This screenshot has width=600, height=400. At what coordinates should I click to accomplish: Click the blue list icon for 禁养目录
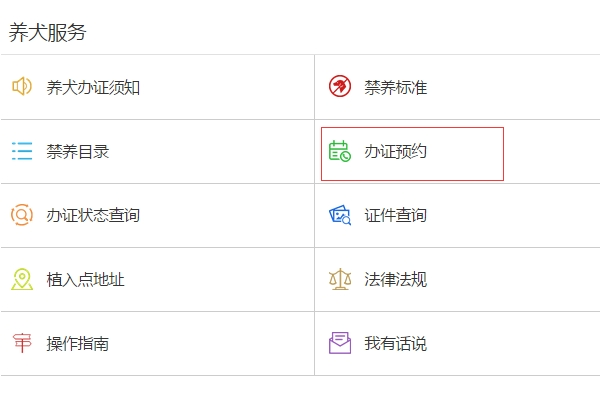[x=22, y=151]
